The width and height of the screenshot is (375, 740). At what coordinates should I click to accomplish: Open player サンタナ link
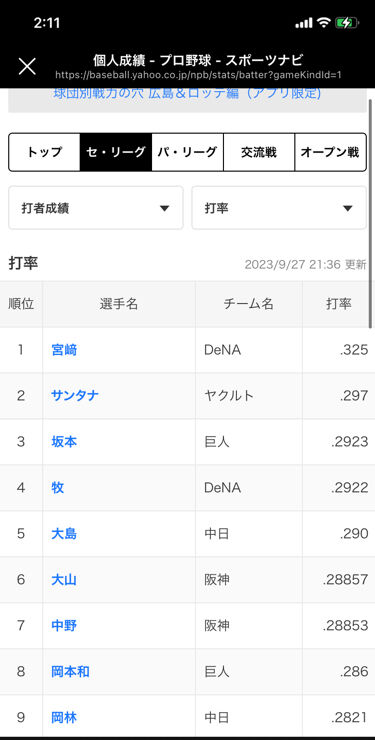click(x=75, y=395)
